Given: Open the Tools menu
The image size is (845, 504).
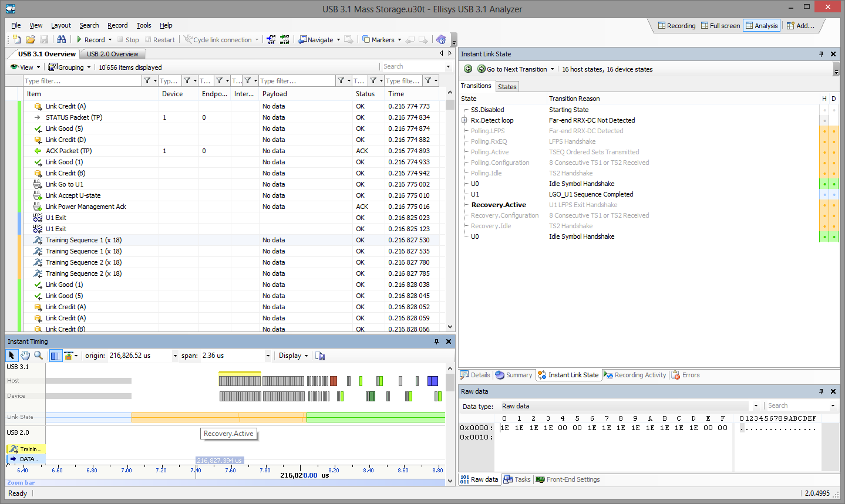Looking at the screenshot, I should [144, 25].
